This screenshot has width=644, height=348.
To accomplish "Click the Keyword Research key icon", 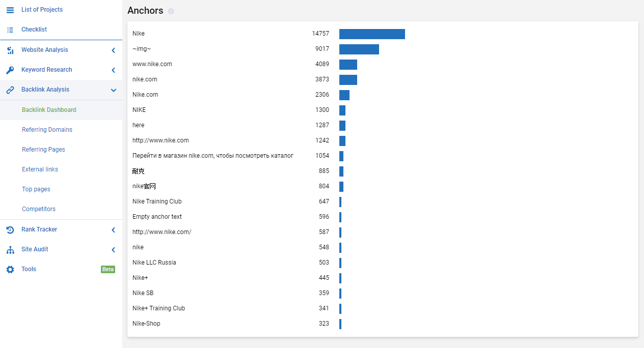I will (x=10, y=70).
